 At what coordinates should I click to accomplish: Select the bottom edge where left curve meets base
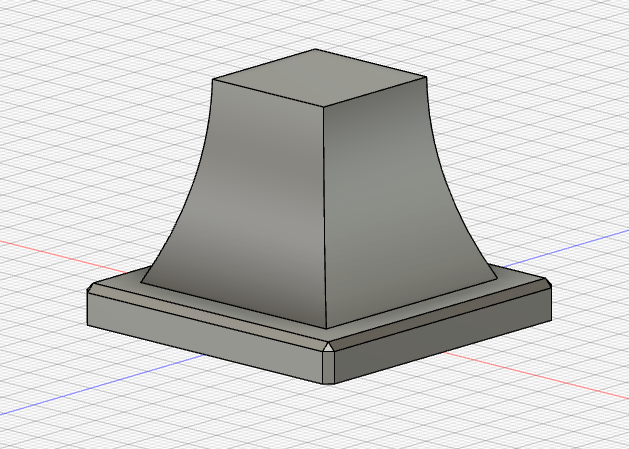[230, 304]
